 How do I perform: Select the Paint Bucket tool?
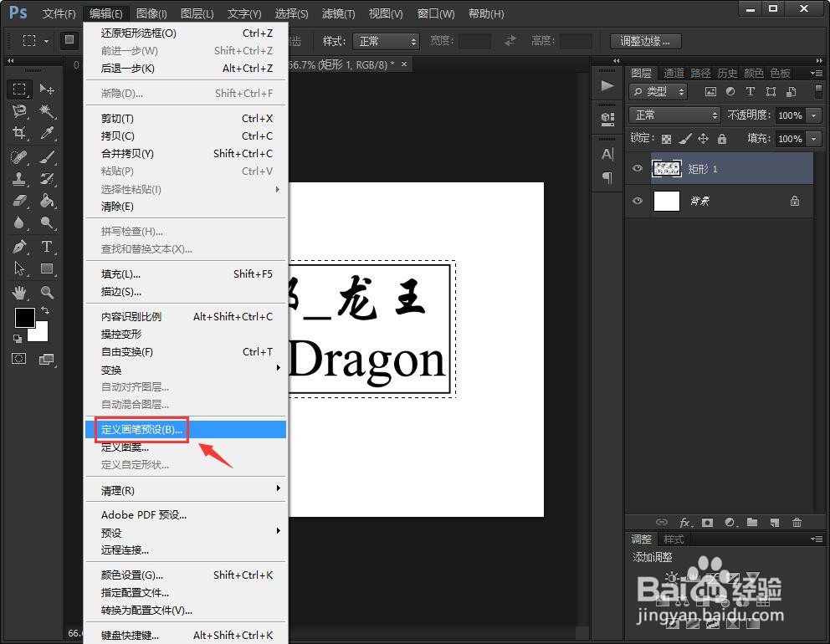[x=48, y=200]
